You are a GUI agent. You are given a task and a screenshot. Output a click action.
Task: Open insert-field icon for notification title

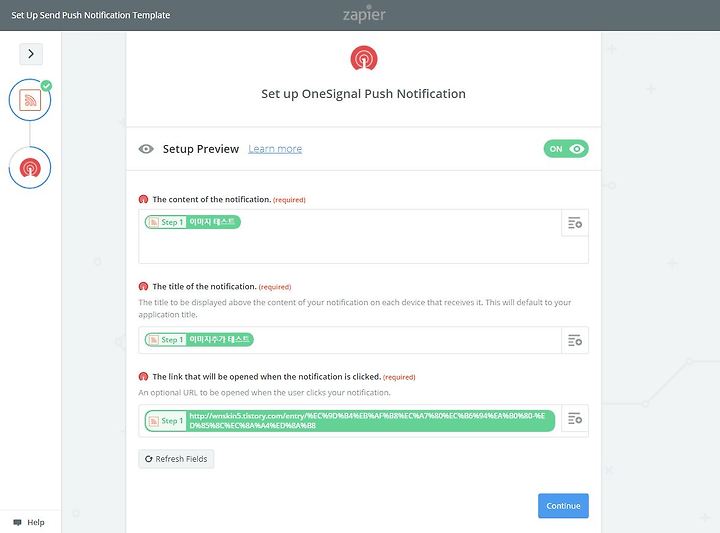tap(575, 340)
